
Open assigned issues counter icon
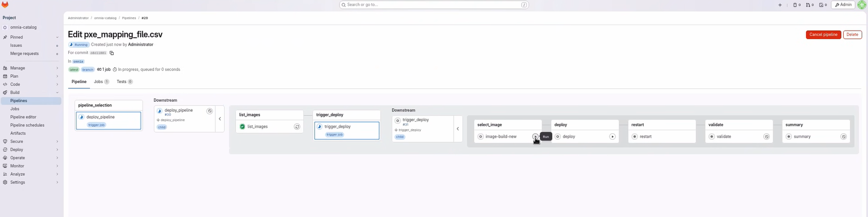tap(797, 5)
